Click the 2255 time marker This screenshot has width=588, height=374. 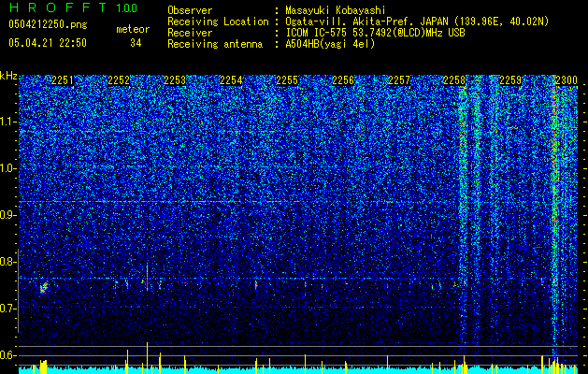click(287, 80)
